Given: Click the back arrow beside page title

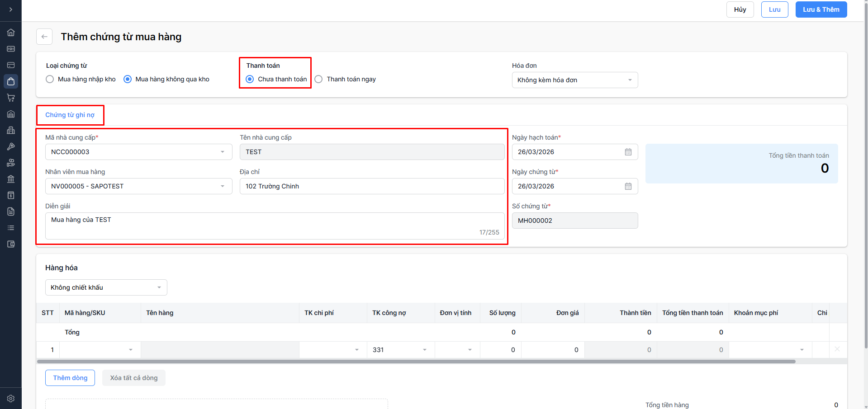Looking at the screenshot, I should (x=44, y=37).
